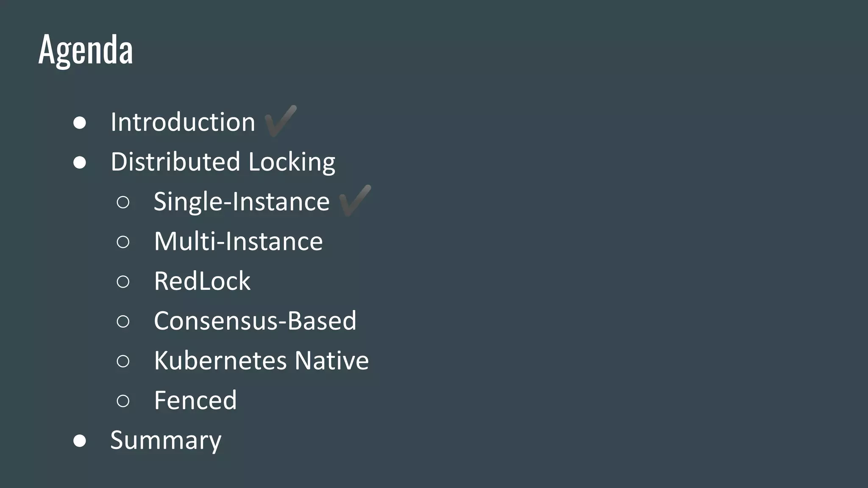The image size is (868, 488).
Task: Select the Distributed Locking heading text
Action: (x=223, y=162)
